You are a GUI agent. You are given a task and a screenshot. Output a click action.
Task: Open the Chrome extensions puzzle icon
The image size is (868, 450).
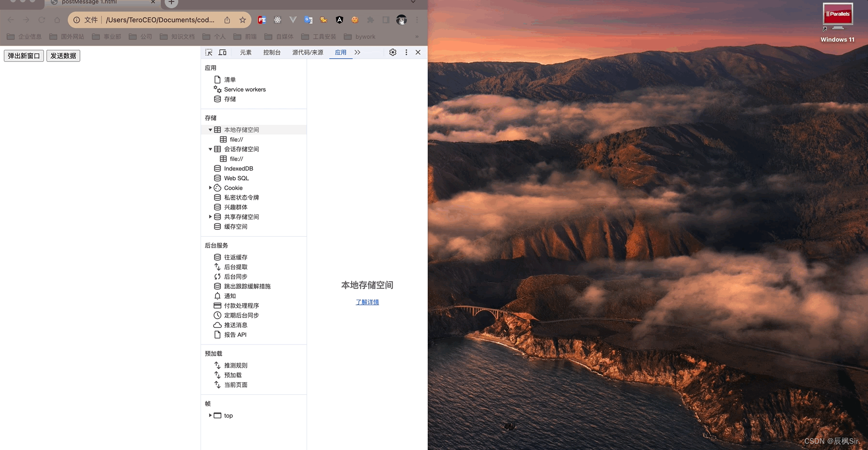coord(371,20)
